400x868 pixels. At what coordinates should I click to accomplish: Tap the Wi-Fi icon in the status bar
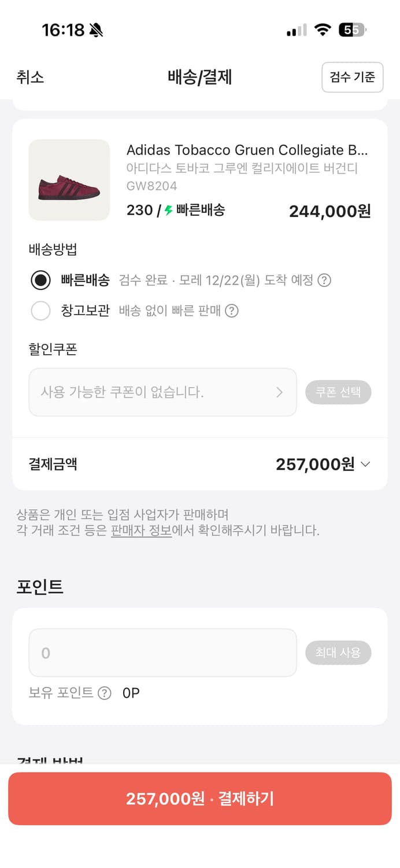point(323,28)
